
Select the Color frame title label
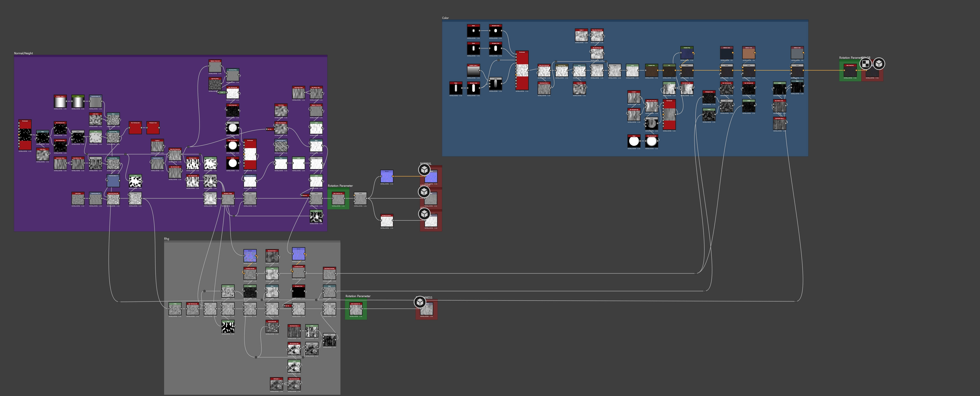[445, 18]
